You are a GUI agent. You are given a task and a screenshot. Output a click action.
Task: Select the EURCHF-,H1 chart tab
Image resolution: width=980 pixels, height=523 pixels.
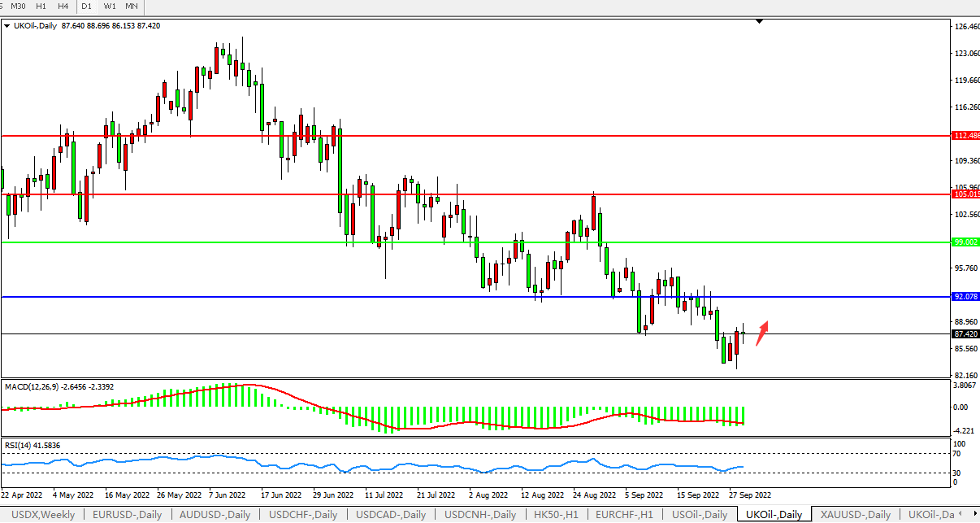tap(623, 514)
